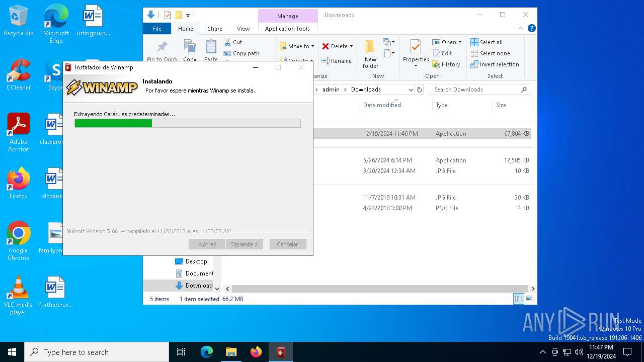Click the horizontal scrollbar in file list
This screenshot has width=644, height=362.
click(379, 289)
